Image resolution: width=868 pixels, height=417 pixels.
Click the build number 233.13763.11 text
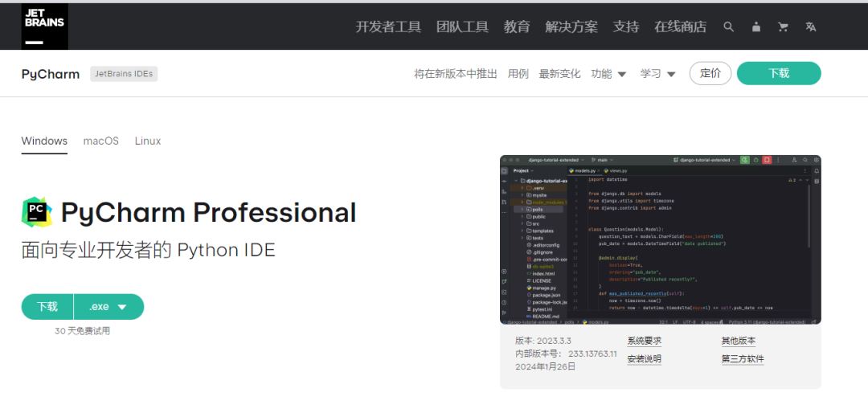pyautogui.click(x=592, y=354)
